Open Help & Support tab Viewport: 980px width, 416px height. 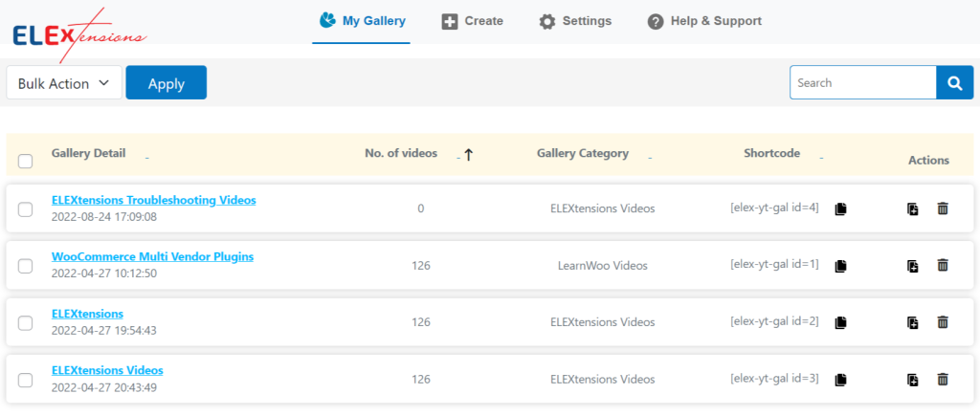[x=704, y=22]
